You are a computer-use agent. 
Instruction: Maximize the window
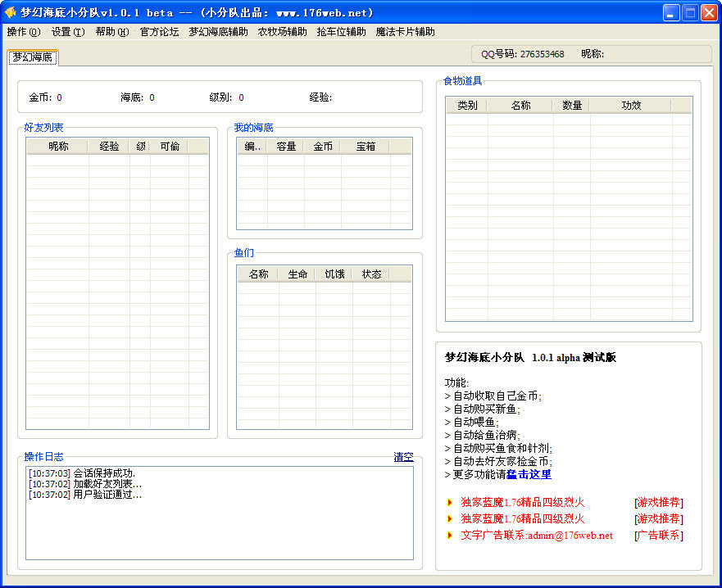[690, 12]
